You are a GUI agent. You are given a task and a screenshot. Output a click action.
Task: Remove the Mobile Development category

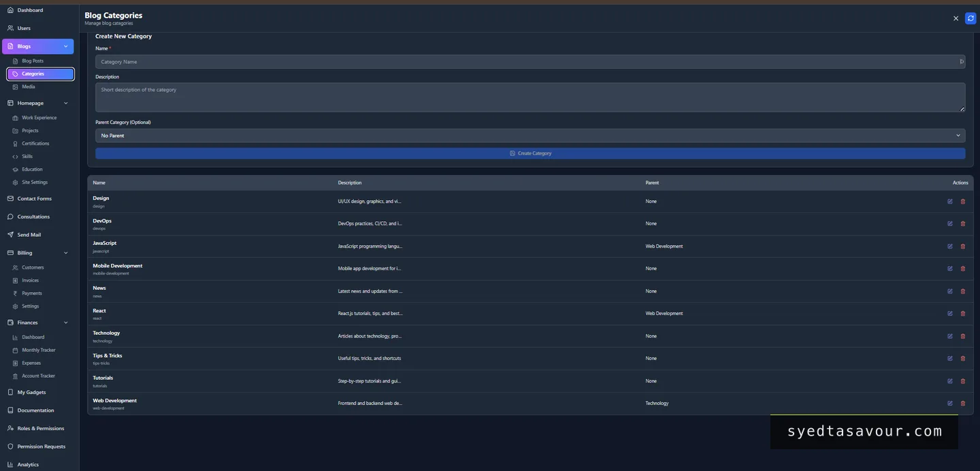(962, 269)
